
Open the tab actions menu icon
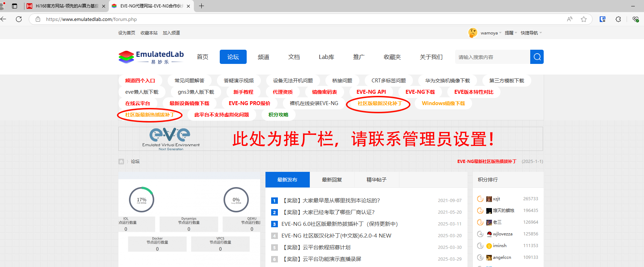[15, 6]
